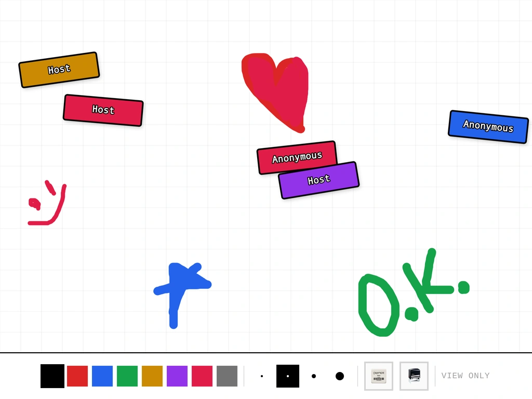Choose the smallest brush size dot

coord(262,376)
